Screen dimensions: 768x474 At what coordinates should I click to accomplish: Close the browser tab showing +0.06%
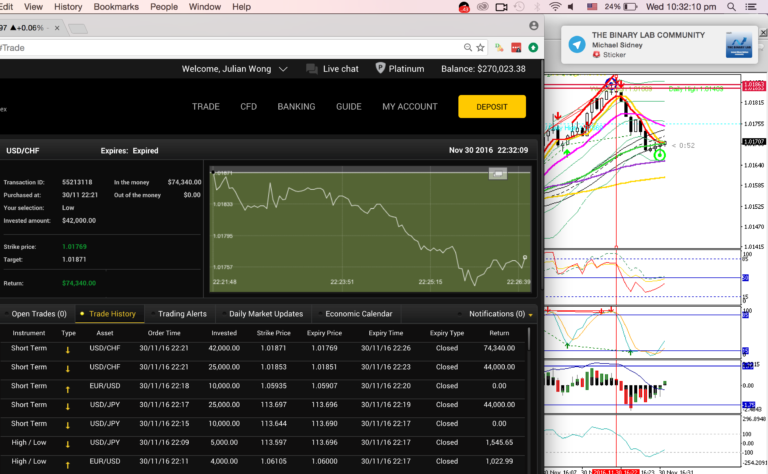point(57,28)
